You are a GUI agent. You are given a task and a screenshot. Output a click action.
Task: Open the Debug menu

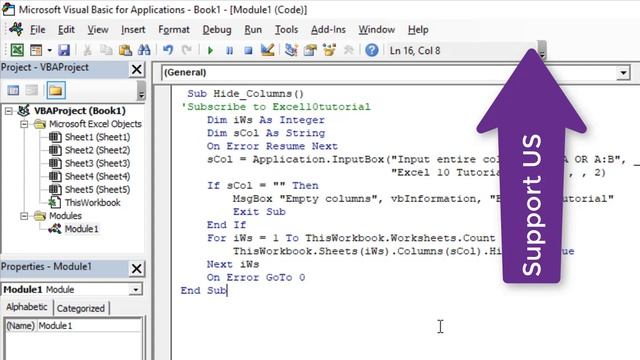coord(217,30)
